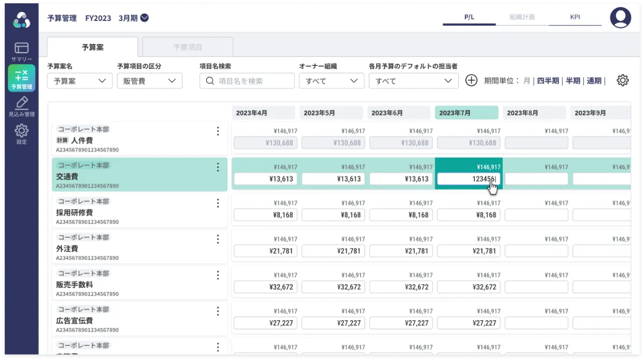Click the plus circle add filter icon

[x=471, y=81]
